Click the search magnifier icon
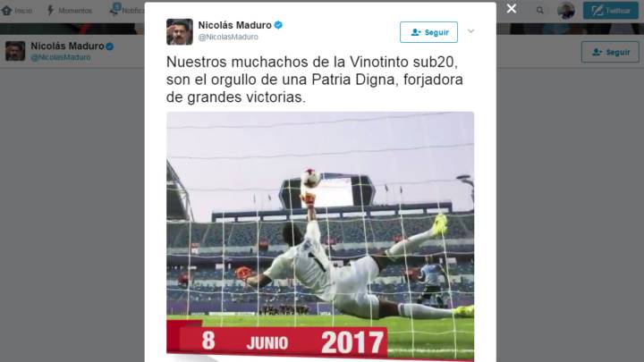The width and height of the screenshot is (644, 362). (539, 10)
